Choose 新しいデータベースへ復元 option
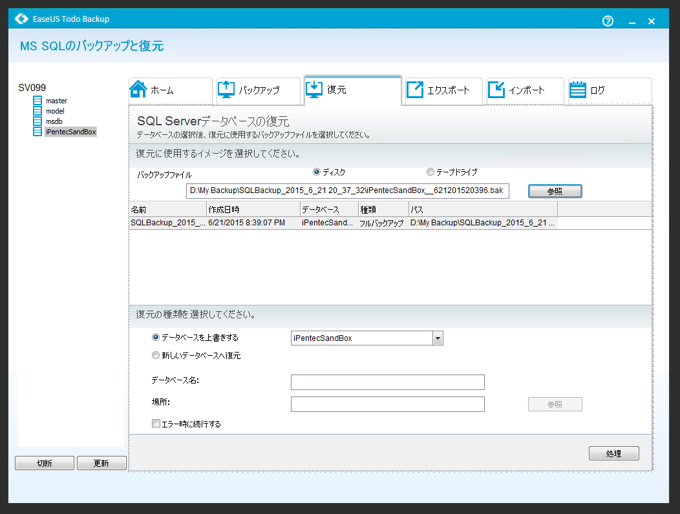The width and height of the screenshot is (680, 514). pyautogui.click(x=156, y=355)
